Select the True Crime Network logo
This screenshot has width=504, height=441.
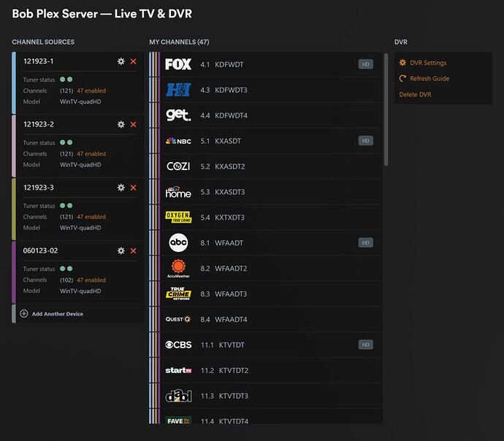[178, 294]
